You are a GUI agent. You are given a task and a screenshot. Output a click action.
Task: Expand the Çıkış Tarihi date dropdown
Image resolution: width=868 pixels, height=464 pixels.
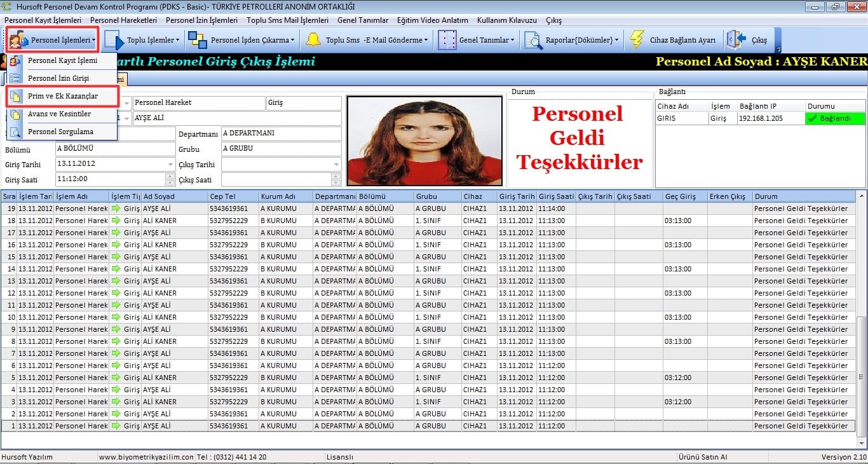point(336,165)
